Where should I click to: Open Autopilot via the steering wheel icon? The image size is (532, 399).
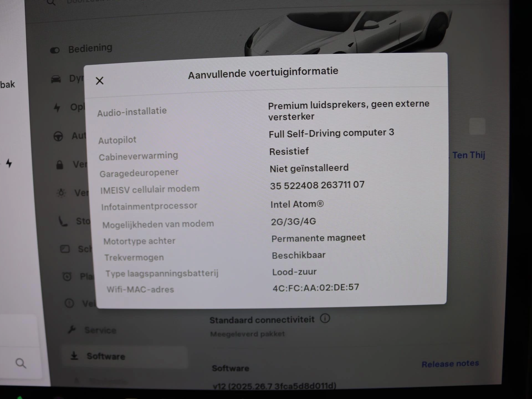58,136
